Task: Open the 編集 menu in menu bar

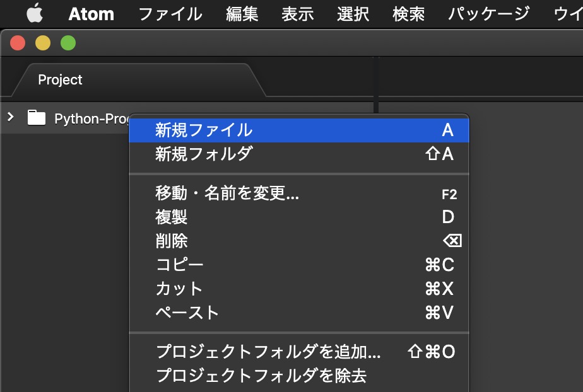Action: (242, 14)
